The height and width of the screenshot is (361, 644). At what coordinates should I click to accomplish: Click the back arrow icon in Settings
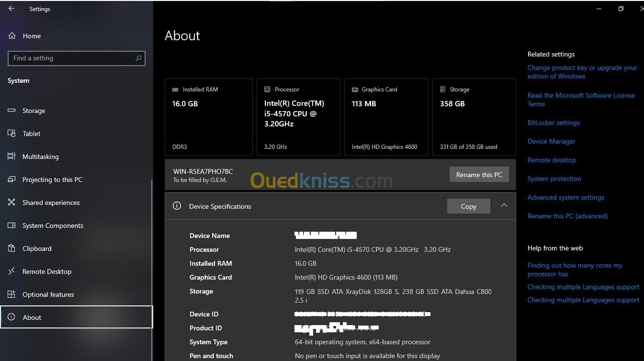click(11, 9)
